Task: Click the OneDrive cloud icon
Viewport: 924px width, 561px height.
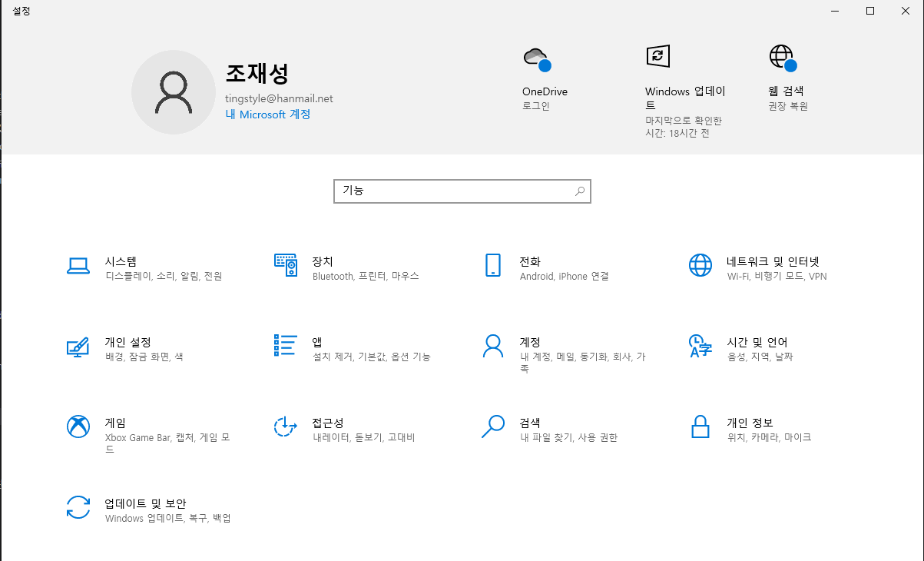Action: click(x=536, y=58)
